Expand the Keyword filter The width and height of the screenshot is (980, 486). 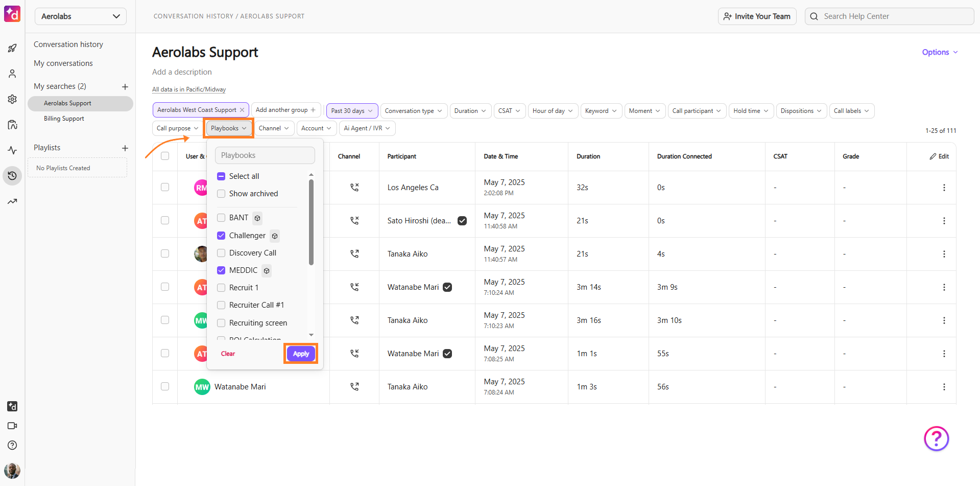[601, 111]
